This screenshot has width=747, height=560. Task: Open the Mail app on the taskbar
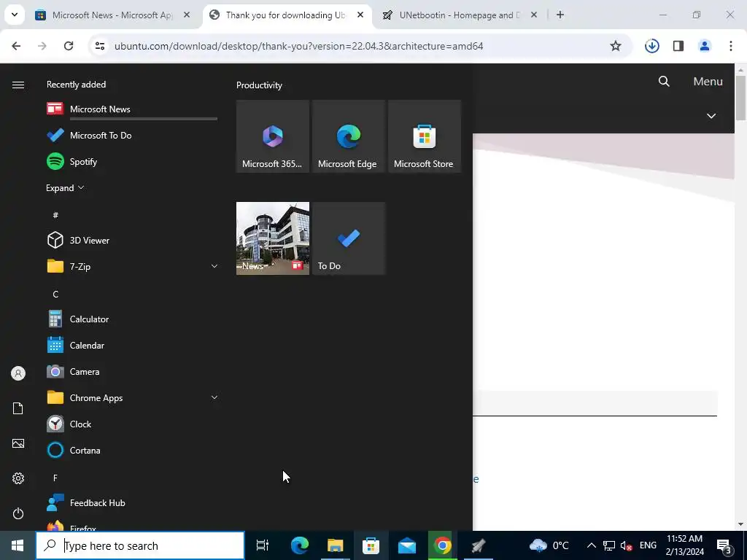point(407,545)
